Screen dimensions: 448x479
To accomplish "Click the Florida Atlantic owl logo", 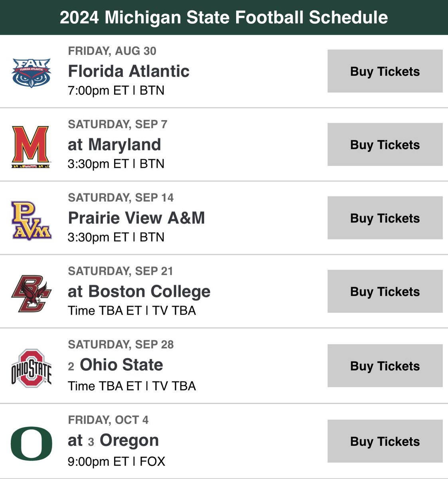I will click(x=31, y=73).
